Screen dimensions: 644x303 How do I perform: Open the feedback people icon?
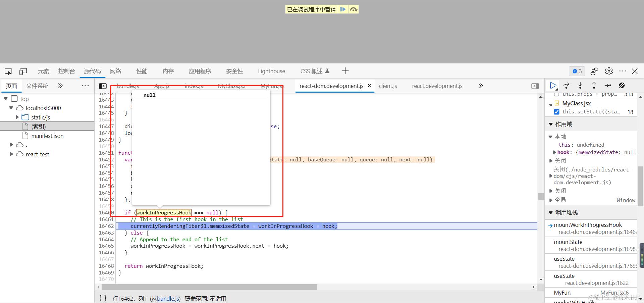click(594, 71)
